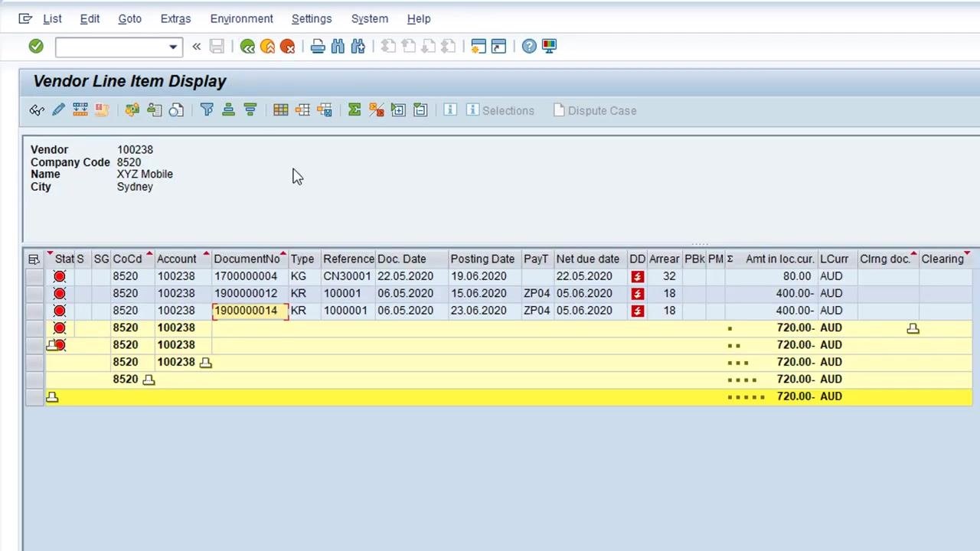The height and width of the screenshot is (551, 980).
Task: Click the red open-item status icon for document 1900000012
Action: (x=60, y=293)
